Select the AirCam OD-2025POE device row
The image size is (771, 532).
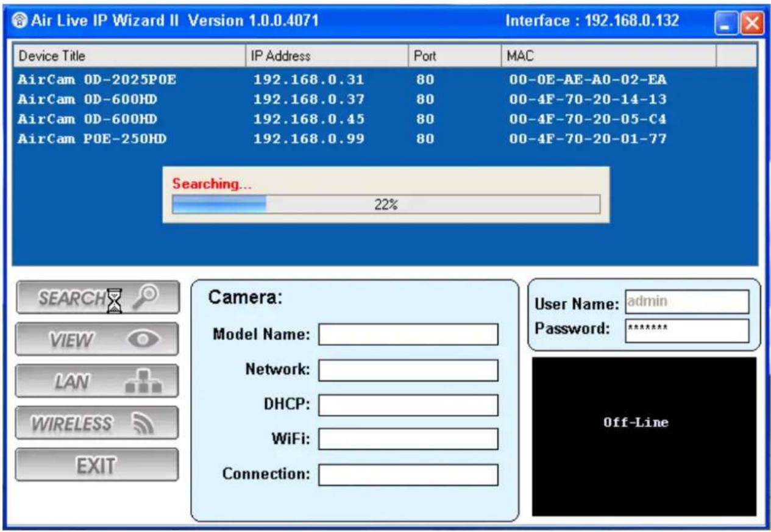click(x=385, y=79)
